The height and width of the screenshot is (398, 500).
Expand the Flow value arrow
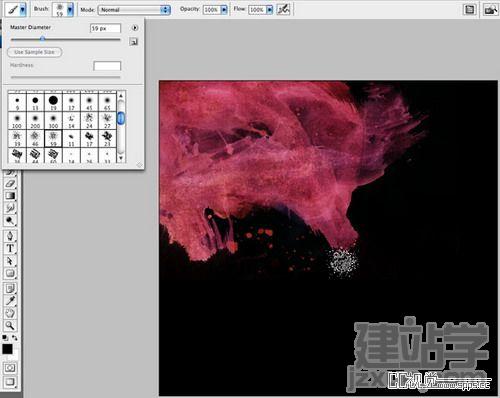coord(270,10)
